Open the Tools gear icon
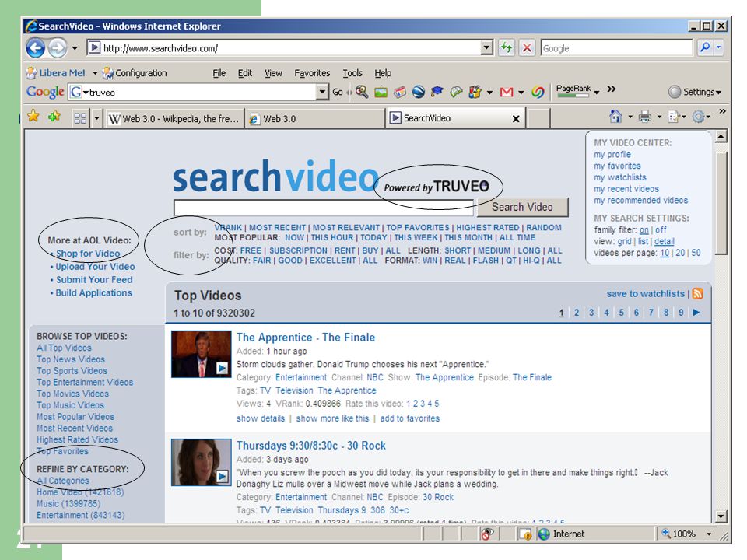747x560 pixels. tap(699, 117)
